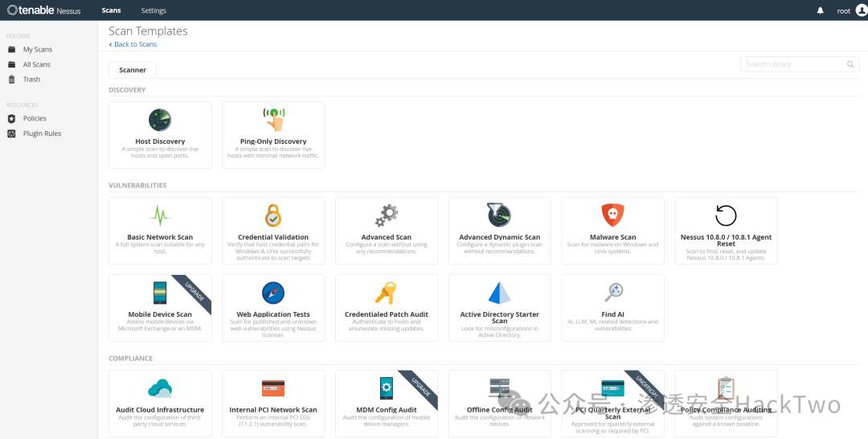Click the search magnifier icon in Search Library

[850, 64]
